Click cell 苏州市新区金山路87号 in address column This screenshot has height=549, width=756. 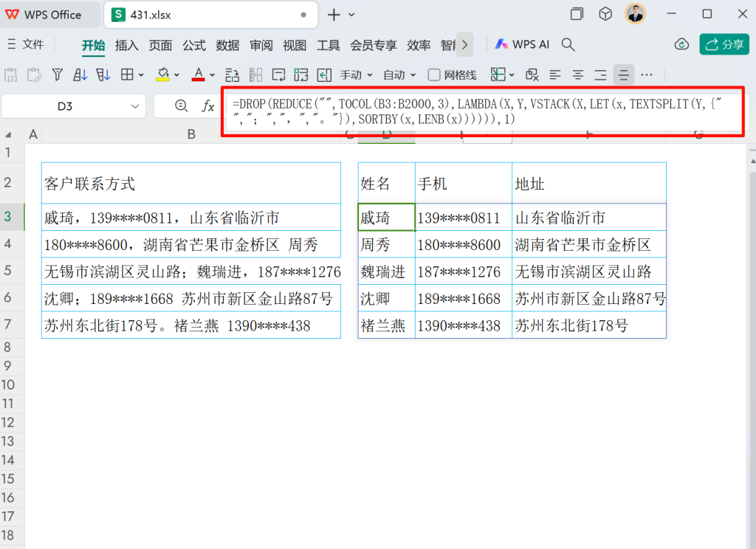point(588,299)
